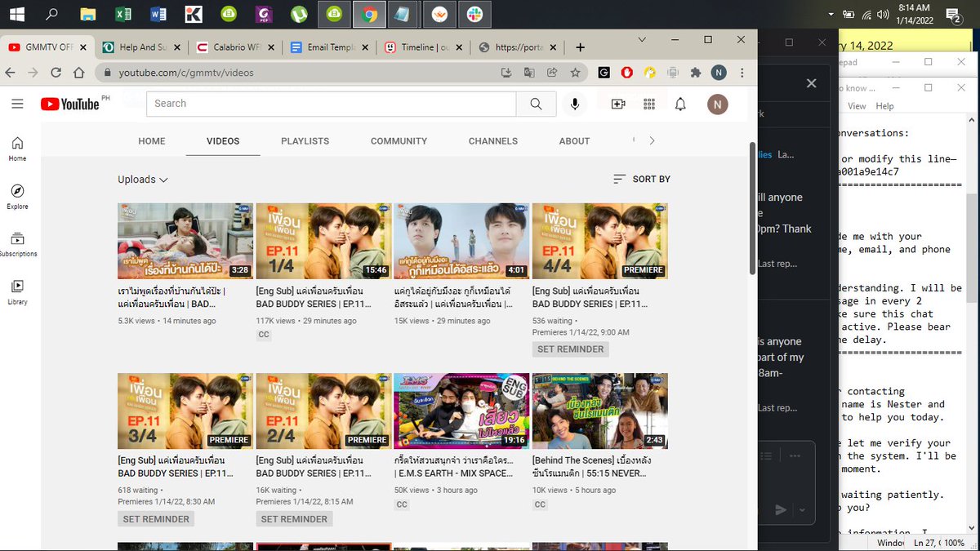Click the Chrome address bar URL

186,73
